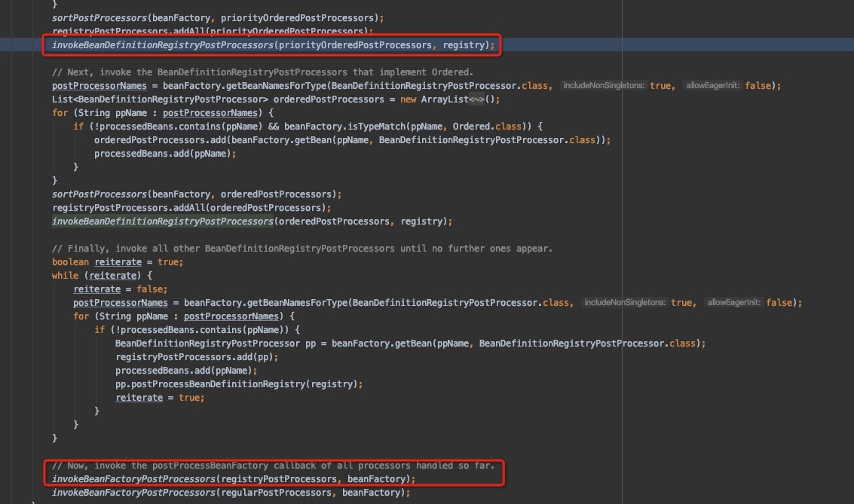Click registryPostProcessors.add(pp) line
This screenshot has height=504, width=854.
197,357
